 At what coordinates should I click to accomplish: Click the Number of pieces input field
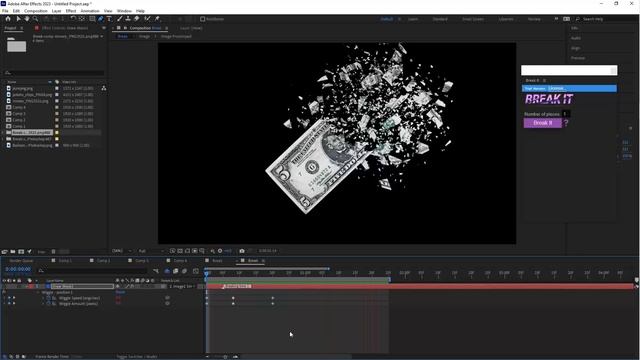pyautogui.click(x=566, y=114)
